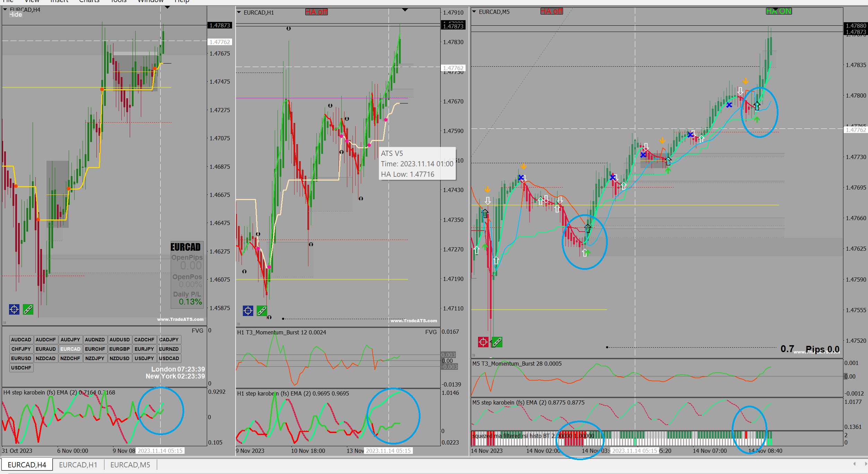Click chart shift triangle on H4 chart
The width and height of the screenshot is (868, 474).
167,7
